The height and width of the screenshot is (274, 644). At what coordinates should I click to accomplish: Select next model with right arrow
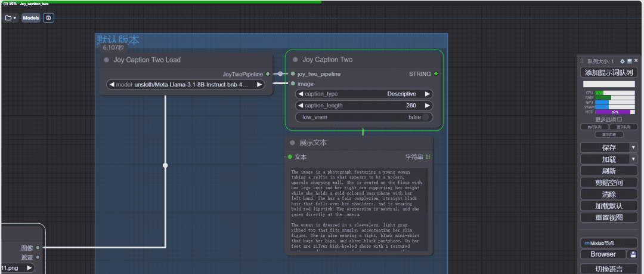[x=259, y=85]
